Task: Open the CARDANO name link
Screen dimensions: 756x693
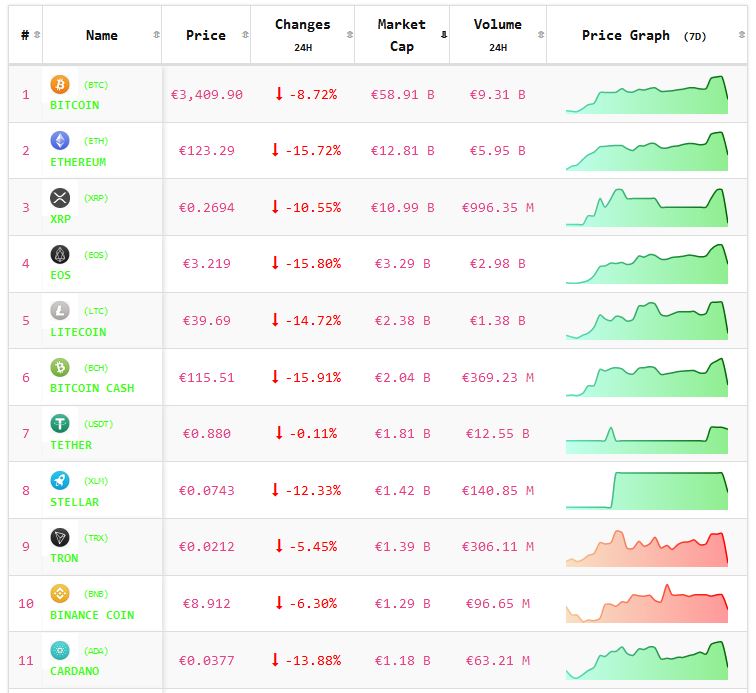Action: tap(75, 671)
